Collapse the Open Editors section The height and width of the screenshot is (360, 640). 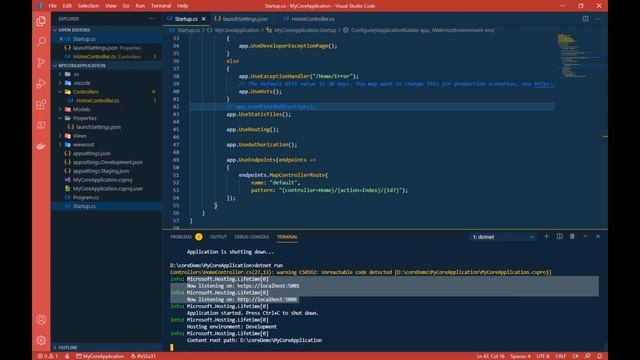[74, 30]
